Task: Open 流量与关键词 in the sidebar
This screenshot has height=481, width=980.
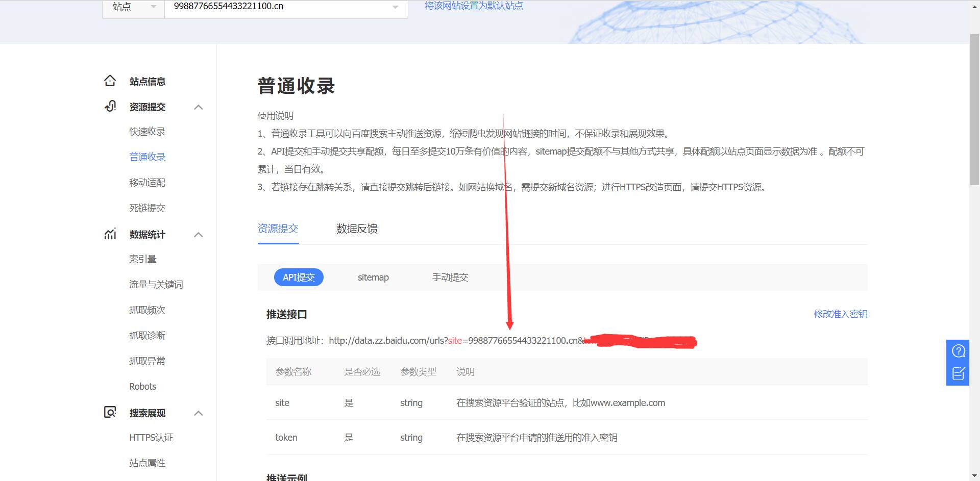Action: pyautogui.click(x=156, y=284)
